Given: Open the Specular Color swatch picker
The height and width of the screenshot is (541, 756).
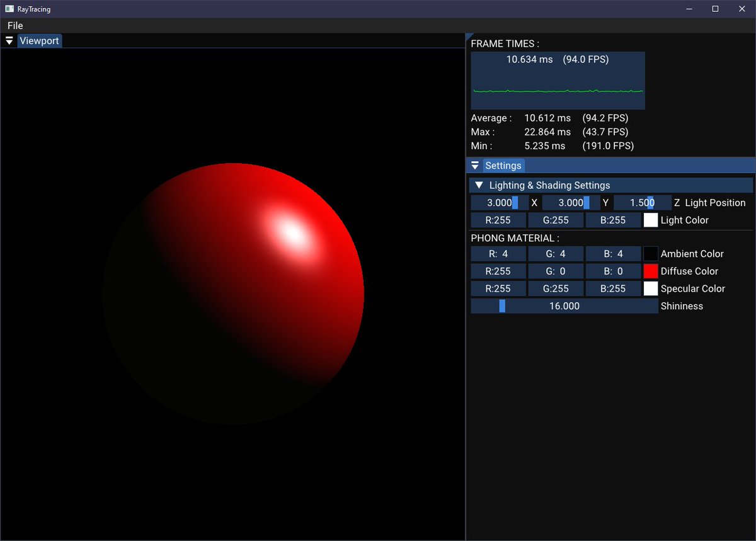Looking at the screenshot, I should coord(651,288).
